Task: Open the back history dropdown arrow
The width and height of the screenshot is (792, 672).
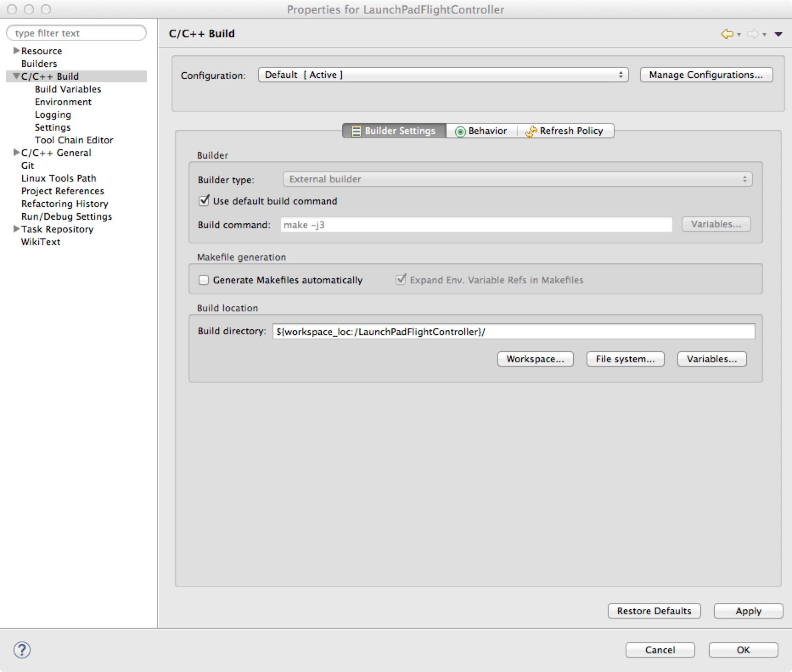Action: point(739,34)
